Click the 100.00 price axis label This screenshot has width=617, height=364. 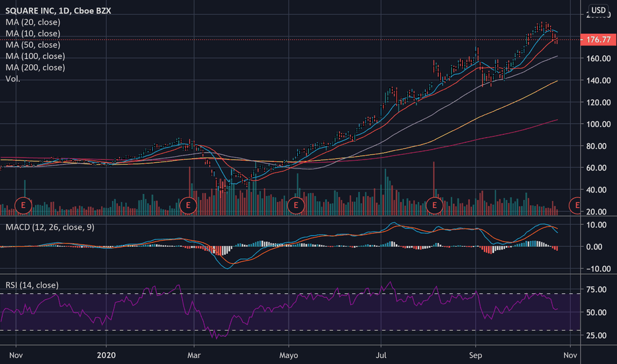(598, 124)
